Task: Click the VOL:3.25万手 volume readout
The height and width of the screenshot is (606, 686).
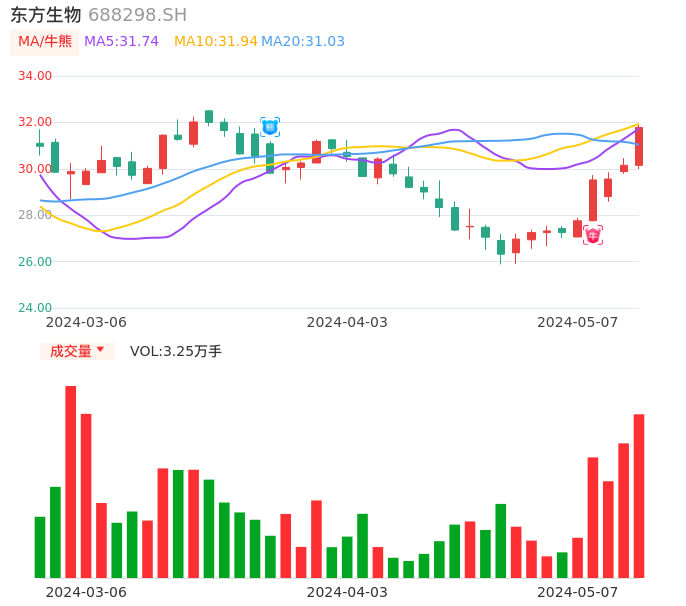Action: tap(176, 351)
